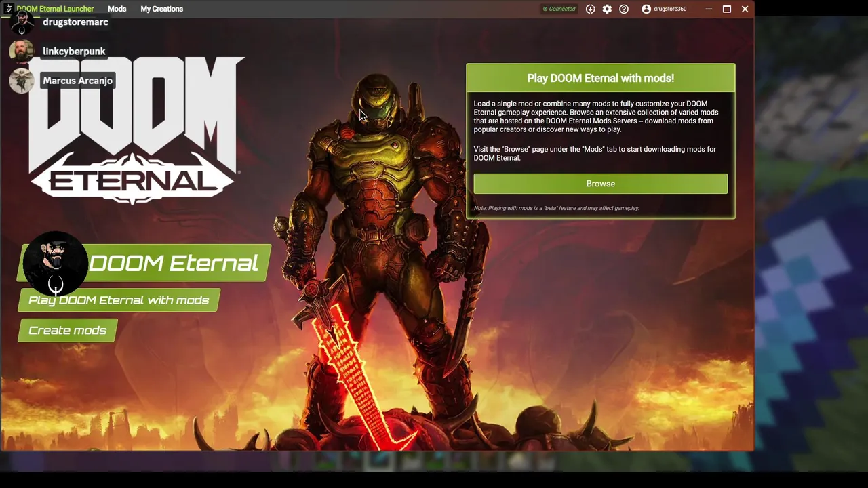Image resolution: width=868 pixels, height=488 pixels.
Task: Click the Create mods button
Action: click(x=67, y=331)
